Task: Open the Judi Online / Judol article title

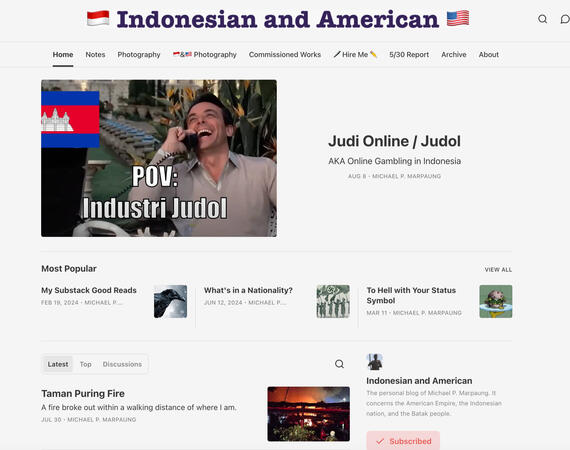Action: [394, 141]
